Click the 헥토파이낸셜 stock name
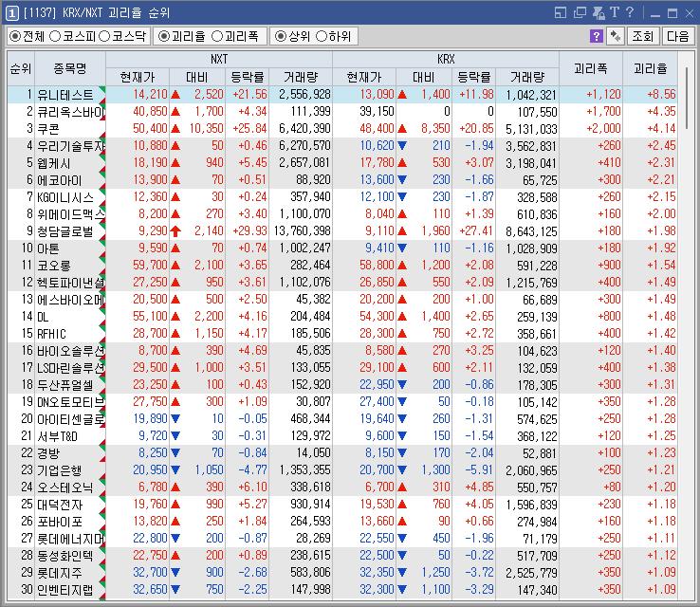The image size is (700, 607). pos(70,282)
